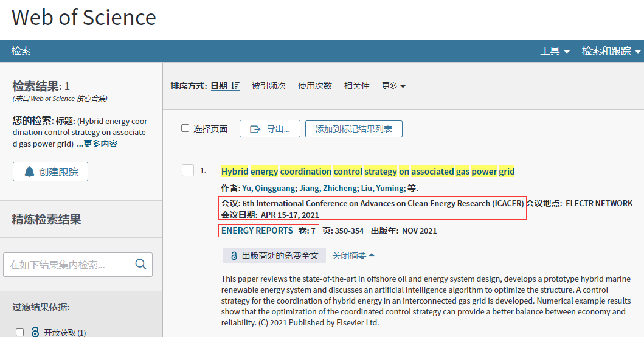Viewport: 644px width, 337px height.
Task: Sort results by 使用次数
Action: [x=314, y=86]
